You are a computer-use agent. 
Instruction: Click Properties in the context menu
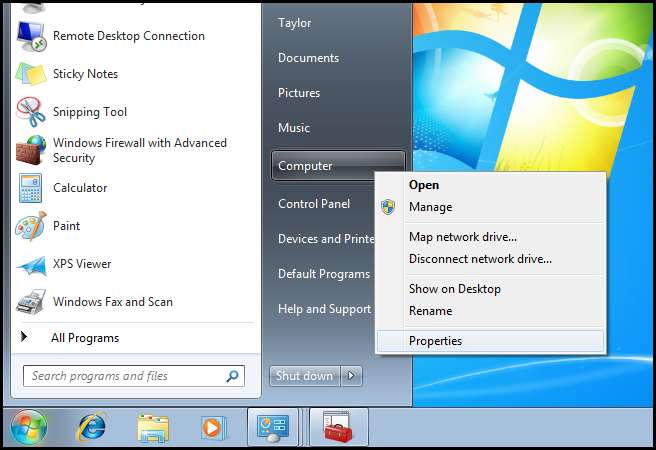[490, 341]
